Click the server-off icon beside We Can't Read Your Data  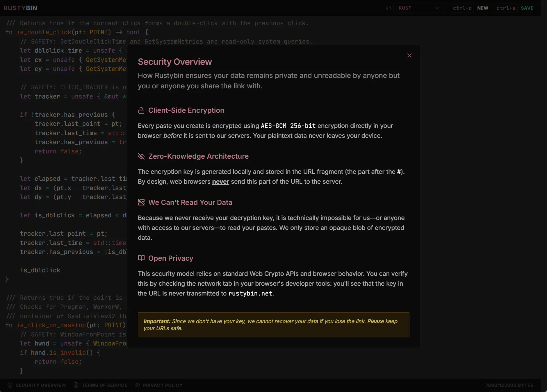[x=141, y=202]
